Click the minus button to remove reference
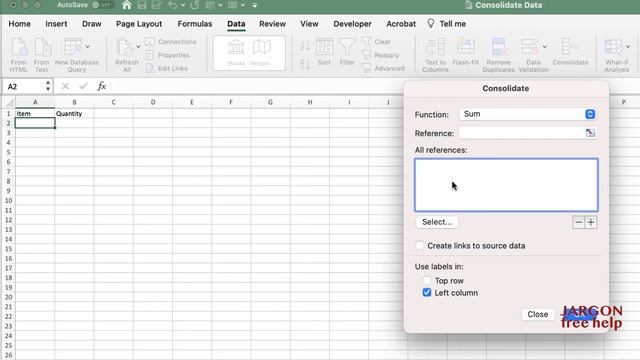Screen dimensions: 640x360 point(578,222)
